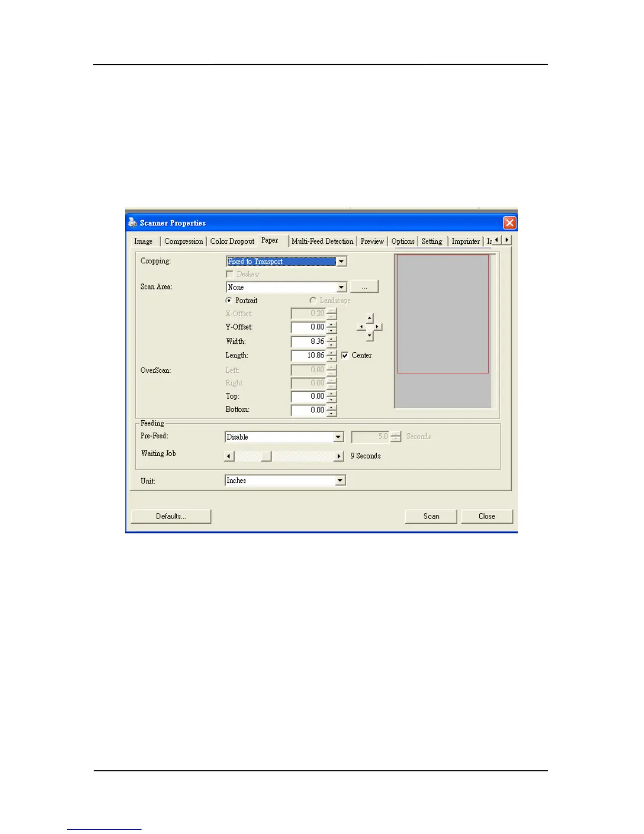644x834 pixels.
Task: Switch to the Image tab
Action: coord(143,241)
